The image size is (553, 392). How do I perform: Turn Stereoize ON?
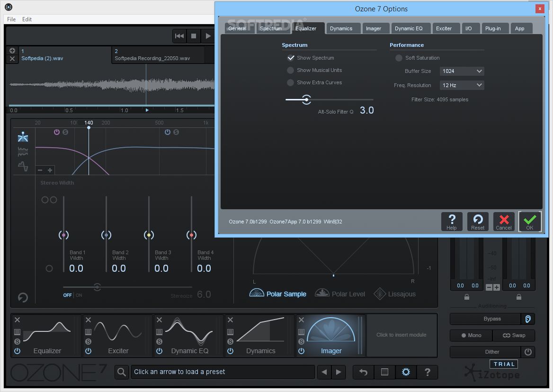point(79,295)
